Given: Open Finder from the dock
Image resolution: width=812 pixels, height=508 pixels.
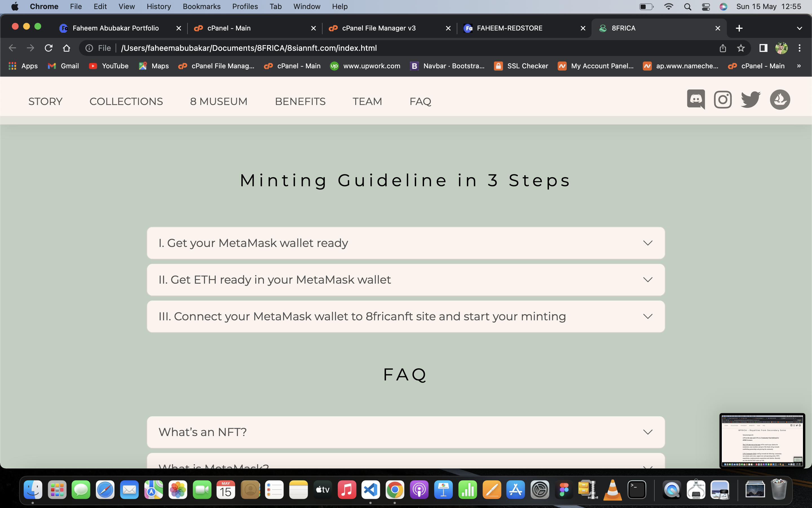Looking at the screenshot, I should (x=33, y=490).
